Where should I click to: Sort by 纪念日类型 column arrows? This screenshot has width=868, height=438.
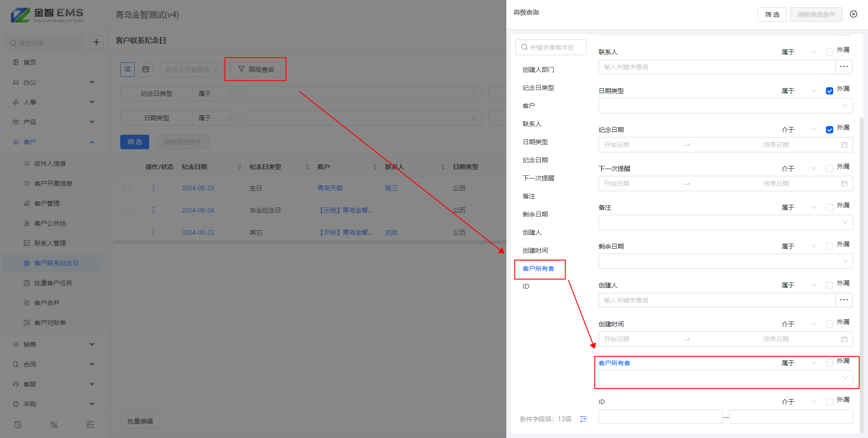[307, 167]
